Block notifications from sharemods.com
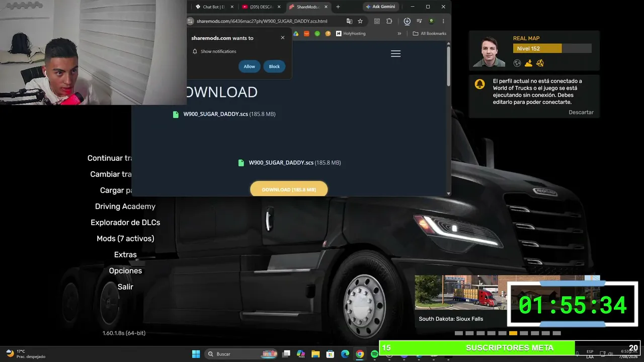 274,66
